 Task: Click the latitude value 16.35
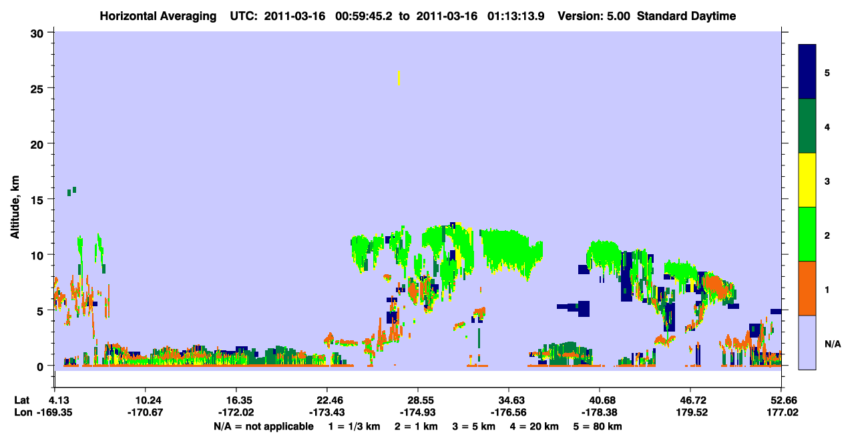236,400
